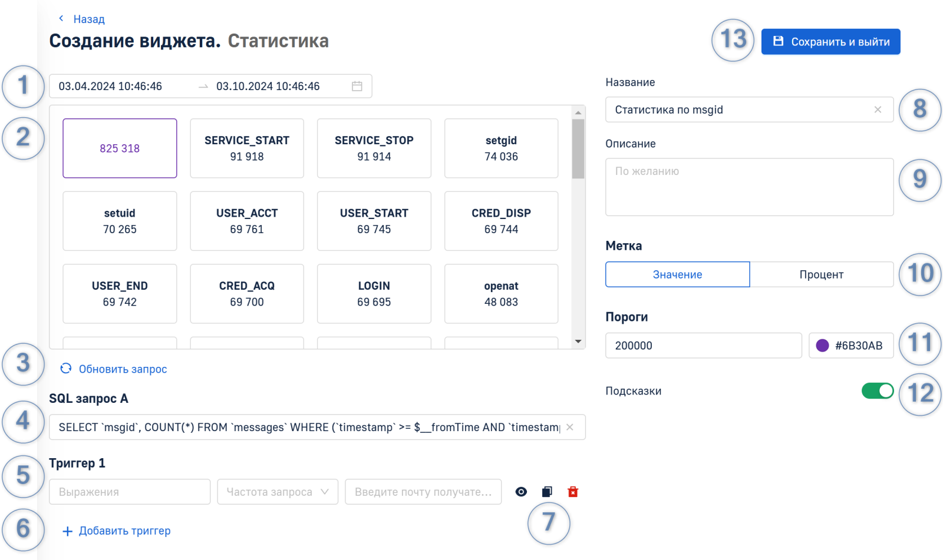Copy trigger using the duplicate icon
The height and width of the screenshot is (560, 943).
click(547, 492)
